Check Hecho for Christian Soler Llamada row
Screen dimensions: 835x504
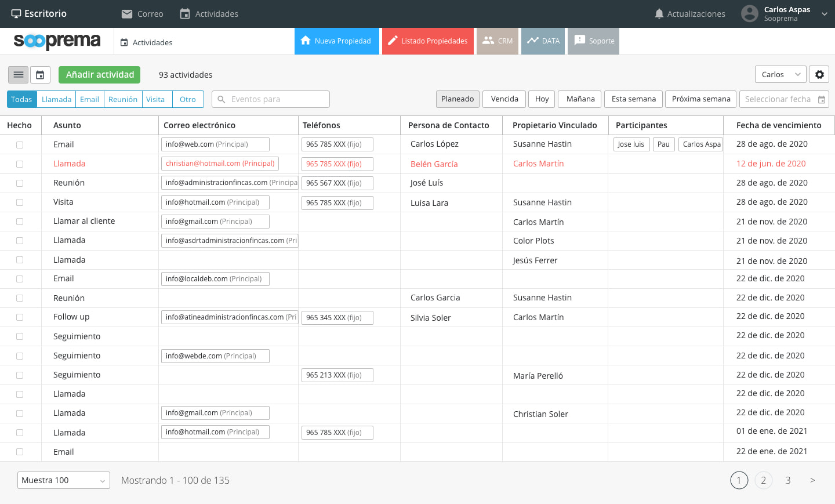(x=20, y=414)
